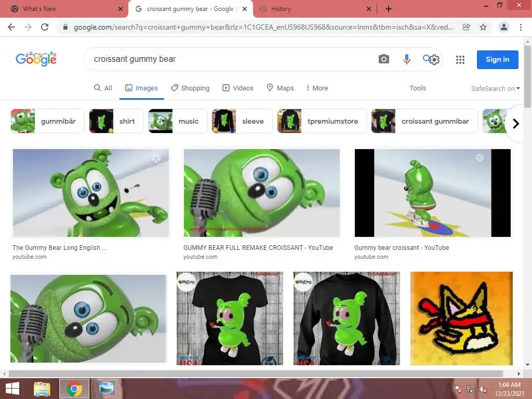532x399 pixels.
Task: Close the What's New tab
Action: pos(121,9)
